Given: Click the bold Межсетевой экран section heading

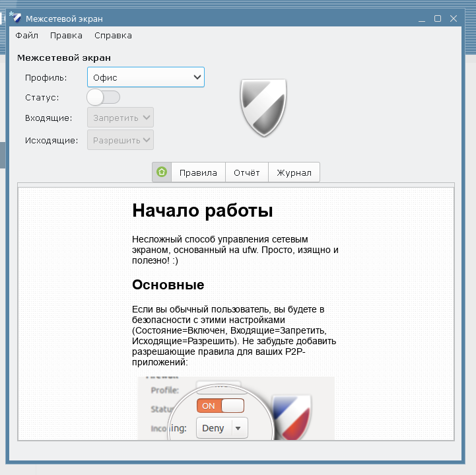Looking at the screenshot, I should (64, 57).
